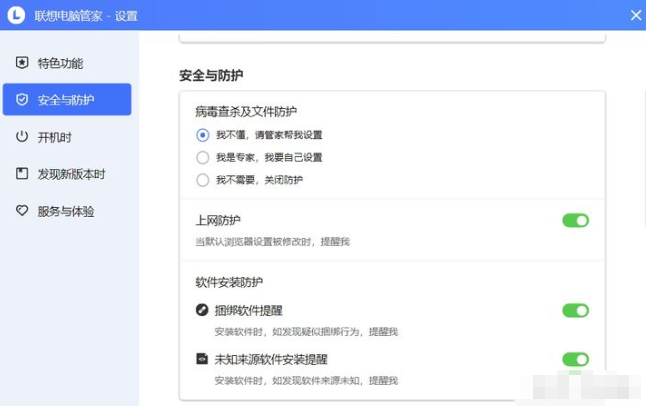Image resolution: width=646 pixels, height=406 pixels.
Task: Select the 安全与防护 sidebar tab
Action: point(67,99)
